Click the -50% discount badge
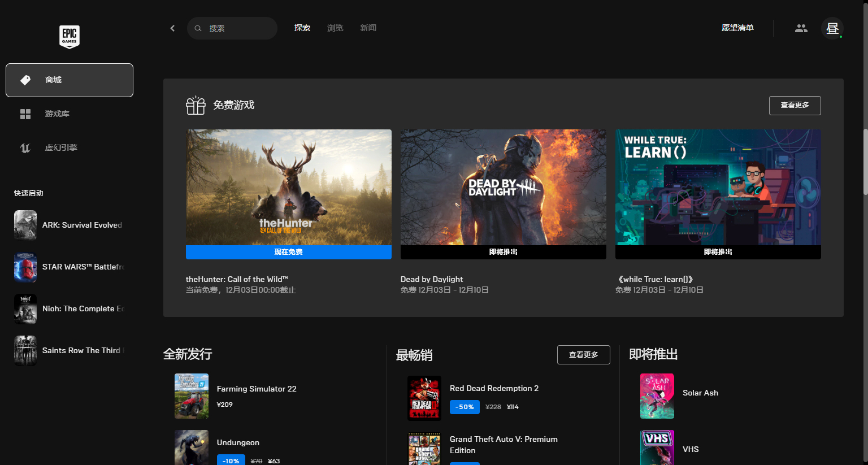This screenshot has height=465, width=868. point(465,407)
